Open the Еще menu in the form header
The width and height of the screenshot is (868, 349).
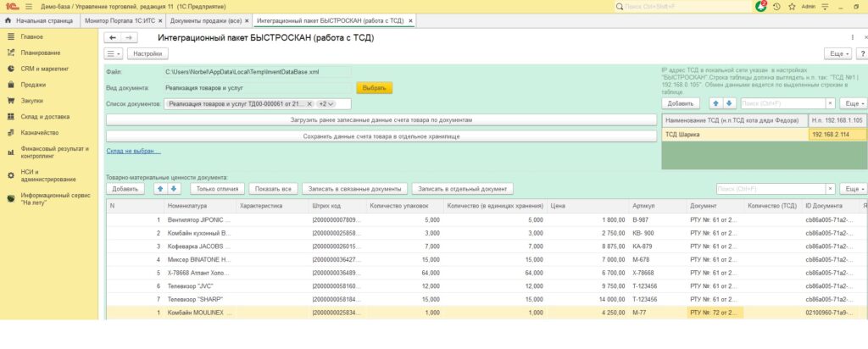click(x=837, y=53)
